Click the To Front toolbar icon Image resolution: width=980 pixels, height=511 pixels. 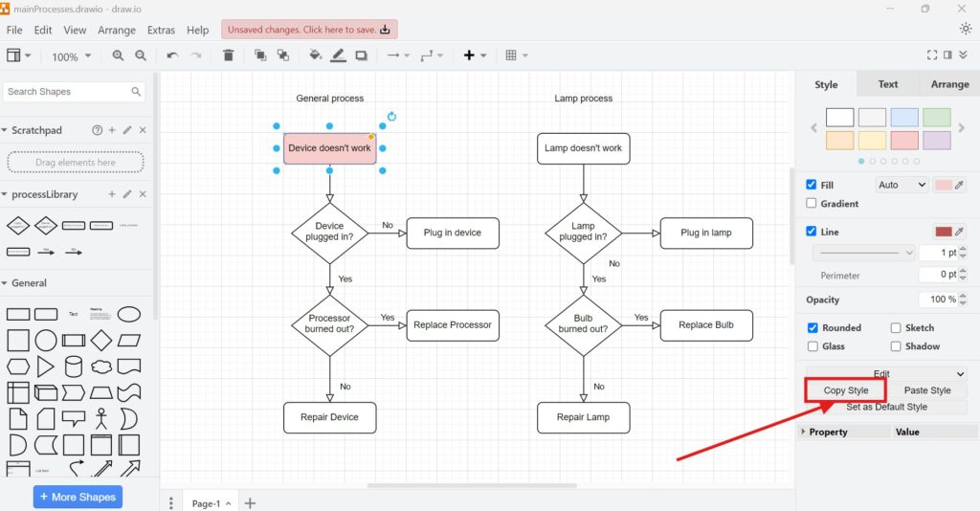point(260,56)
